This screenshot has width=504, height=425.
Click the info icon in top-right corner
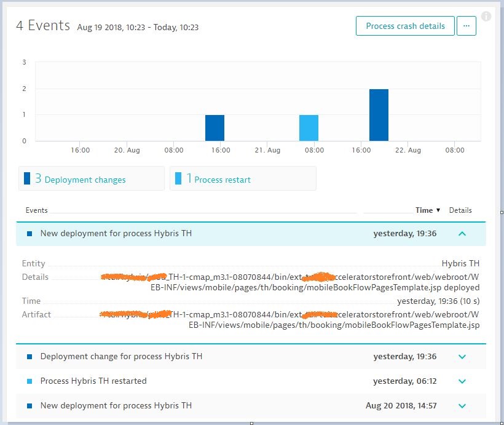[x=486, y=17]
